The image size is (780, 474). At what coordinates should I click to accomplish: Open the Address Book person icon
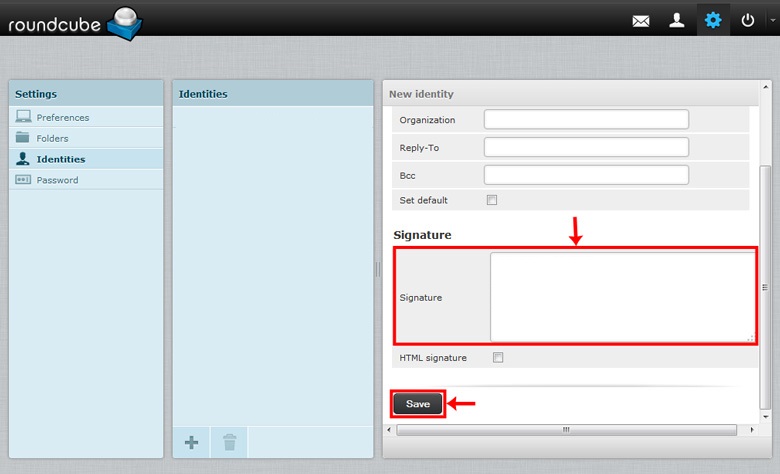677,20
